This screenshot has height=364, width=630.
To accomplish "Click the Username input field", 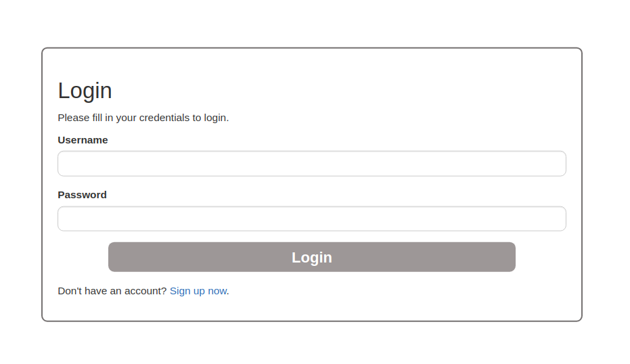I will 312,164.
